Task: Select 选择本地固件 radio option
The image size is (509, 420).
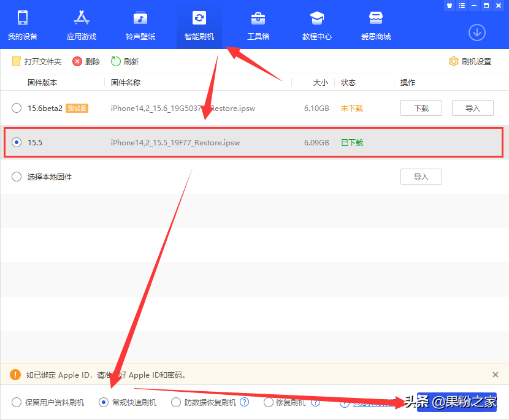Action: click(17, 177)
